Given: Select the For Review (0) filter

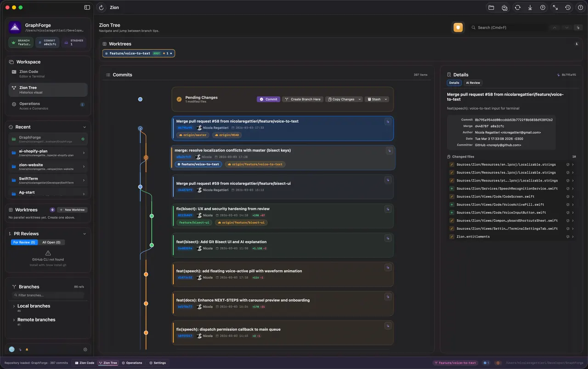Looking at the screenshot, I should point(24,242).
